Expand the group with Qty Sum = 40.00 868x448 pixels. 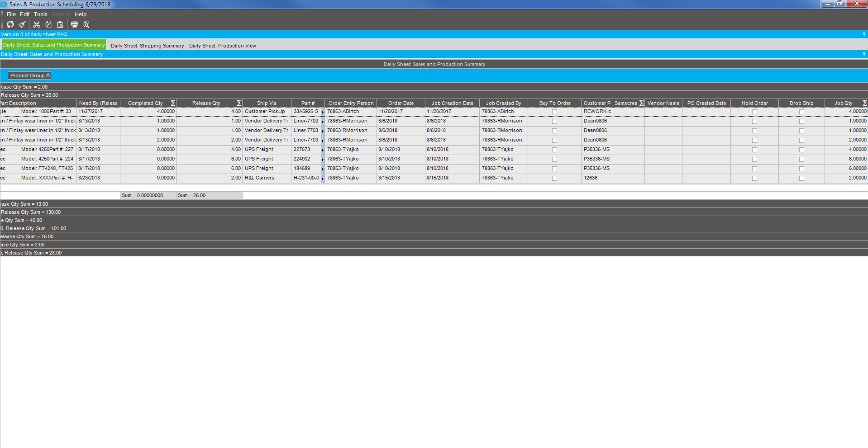(434, 220)
